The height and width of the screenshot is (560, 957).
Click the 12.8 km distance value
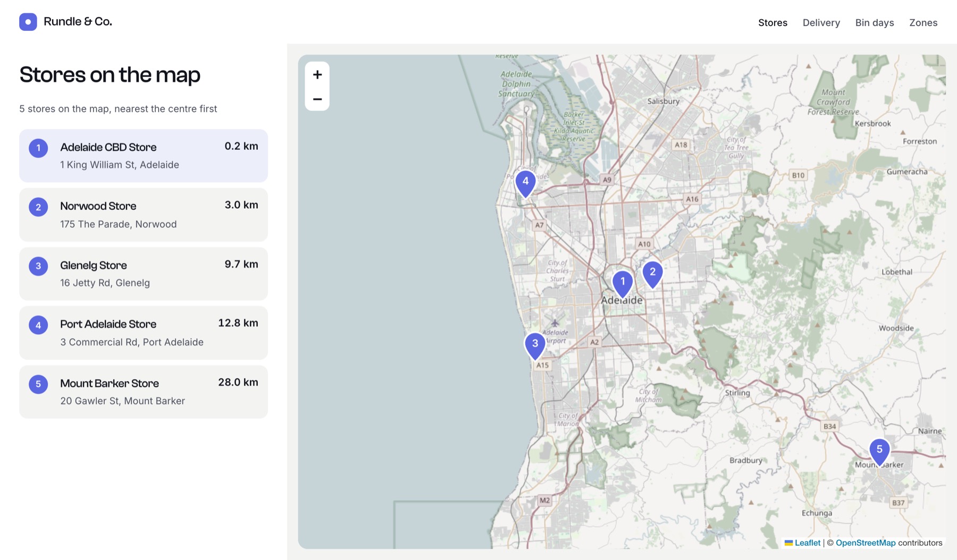click(x=238, y=323)
